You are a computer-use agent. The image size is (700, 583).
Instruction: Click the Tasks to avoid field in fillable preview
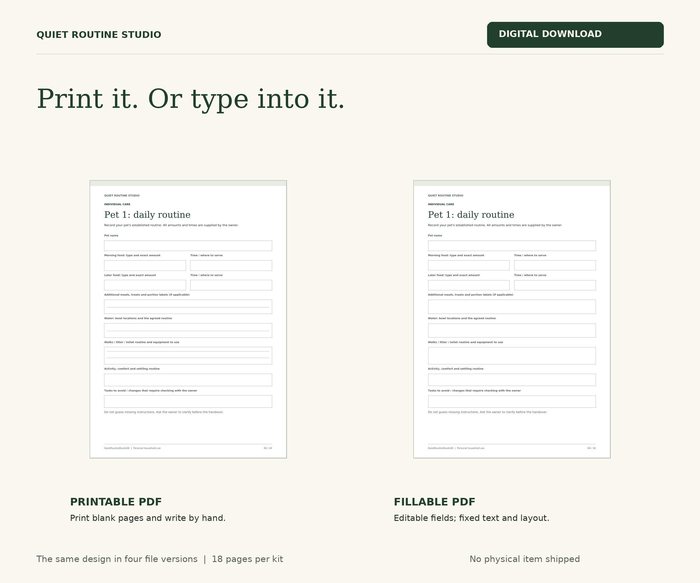[512, 401]
